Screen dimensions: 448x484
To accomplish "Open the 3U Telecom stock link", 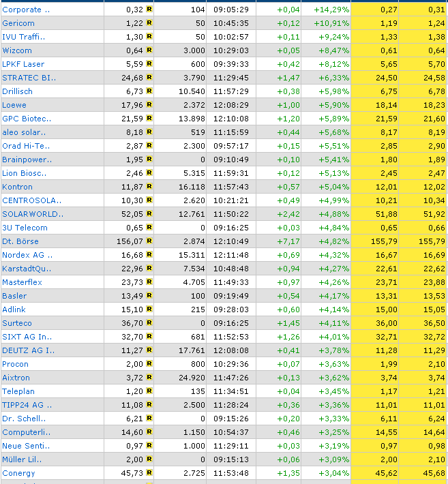I will (25, 228).
